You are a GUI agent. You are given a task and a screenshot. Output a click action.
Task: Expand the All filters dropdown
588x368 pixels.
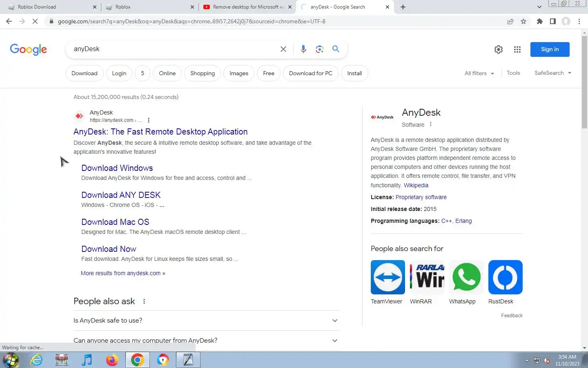click(x=479, y=74)
